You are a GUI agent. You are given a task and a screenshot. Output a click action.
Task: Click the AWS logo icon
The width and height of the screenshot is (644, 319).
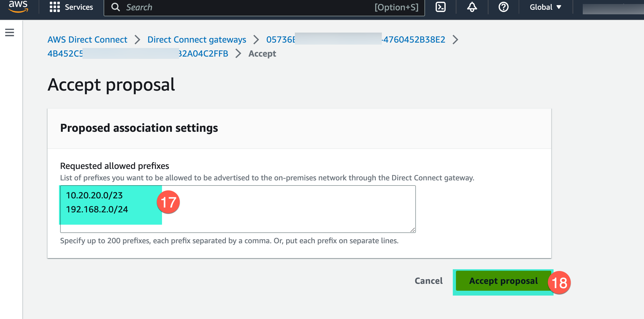point(17,7)
